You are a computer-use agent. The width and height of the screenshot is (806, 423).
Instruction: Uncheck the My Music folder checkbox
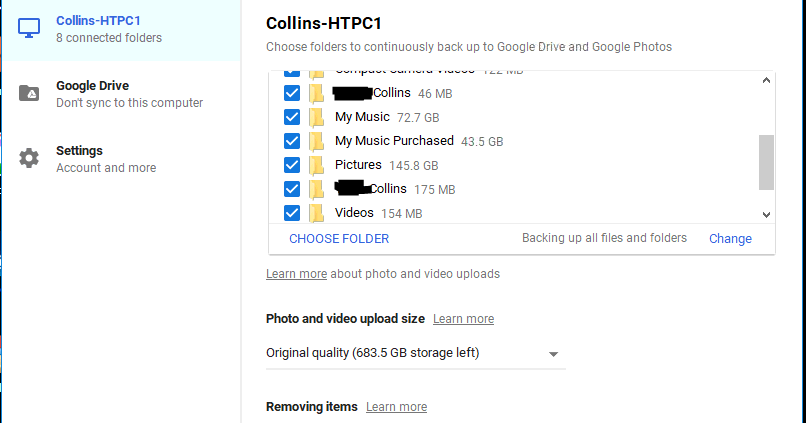[292, 117]
